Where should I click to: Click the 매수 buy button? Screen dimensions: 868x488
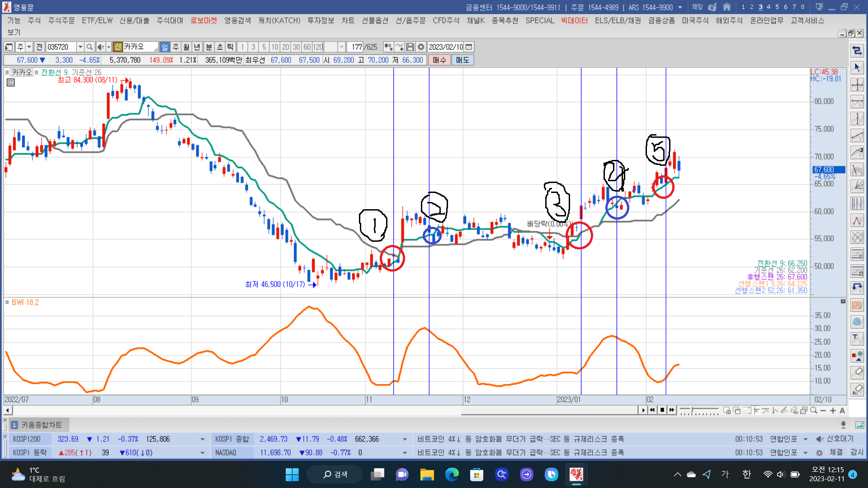tap(439, 60)
